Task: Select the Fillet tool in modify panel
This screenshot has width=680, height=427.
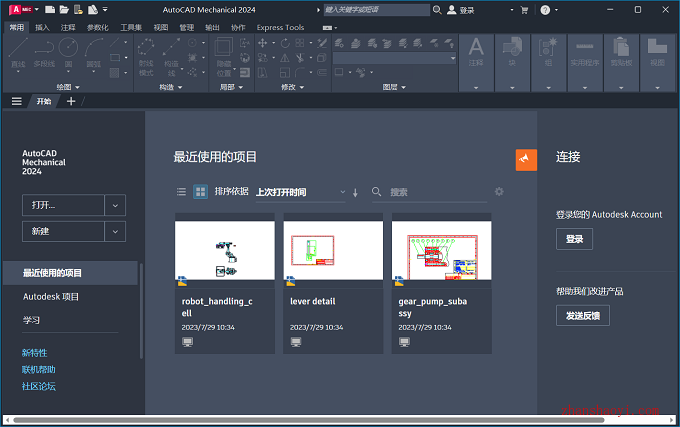Action: (x=300, y=72)
